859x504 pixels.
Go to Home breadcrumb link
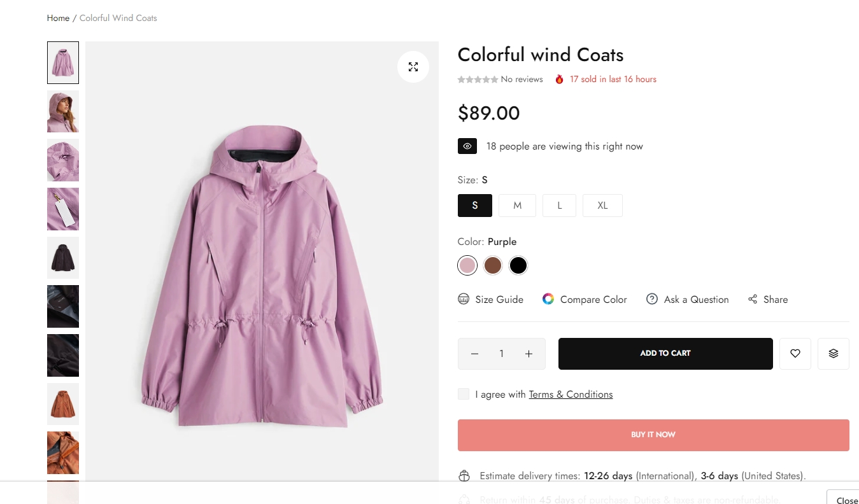pos(58,18)
